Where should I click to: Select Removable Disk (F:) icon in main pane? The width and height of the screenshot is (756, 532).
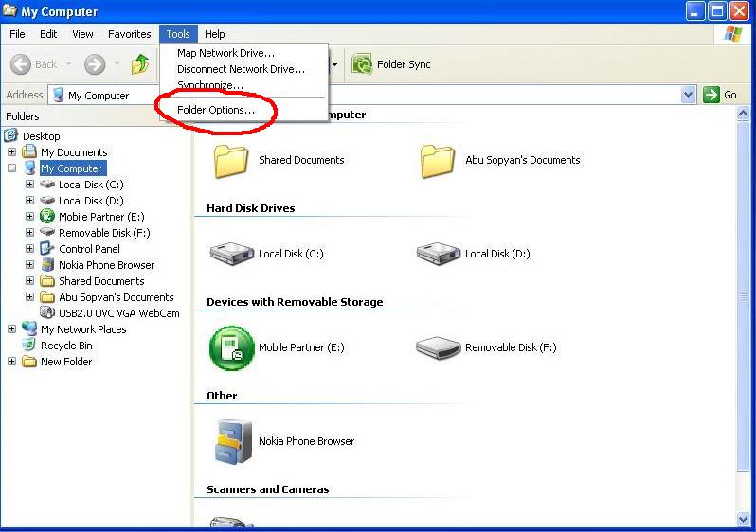[x=438, y=348]
